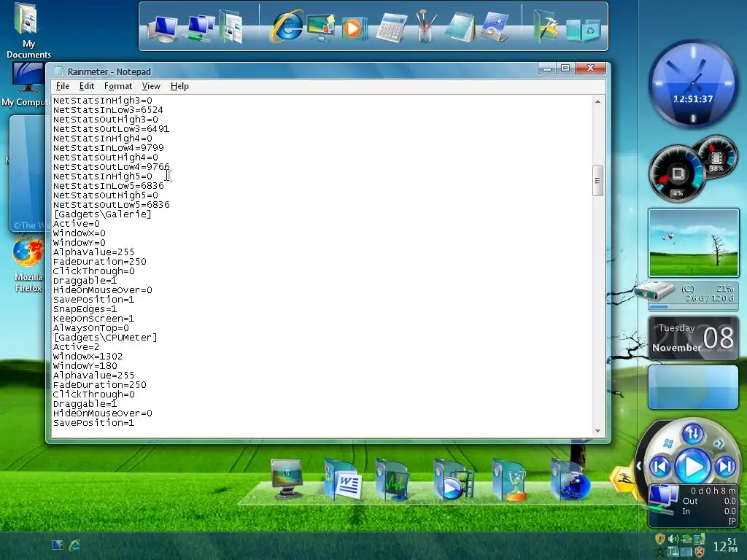Open the media player folder in bottom dock
This screenshot has height=560, width=747.
pyautogui.click(x=452, y=480)
